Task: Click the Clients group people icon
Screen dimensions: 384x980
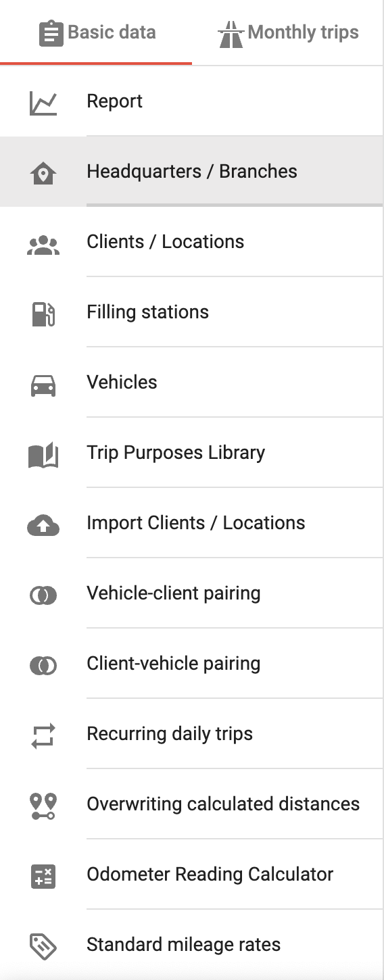Action: click(x=43, y=245)
